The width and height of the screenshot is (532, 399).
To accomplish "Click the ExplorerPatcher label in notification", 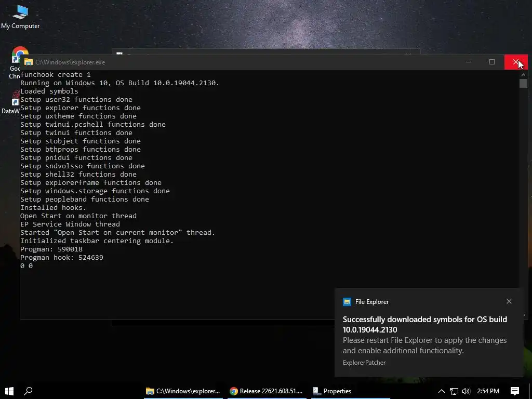I will [364, 362].
